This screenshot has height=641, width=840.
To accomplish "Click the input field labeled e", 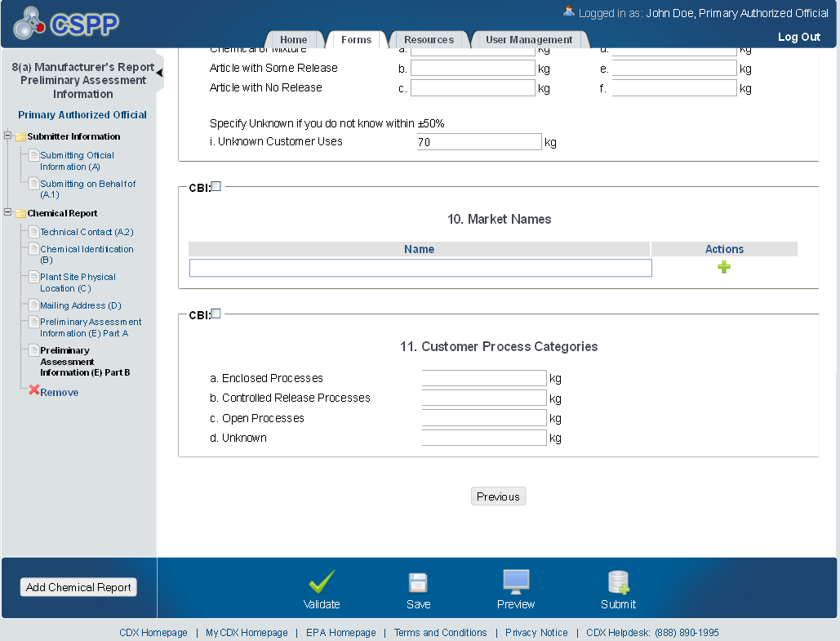I will (674, 68).
